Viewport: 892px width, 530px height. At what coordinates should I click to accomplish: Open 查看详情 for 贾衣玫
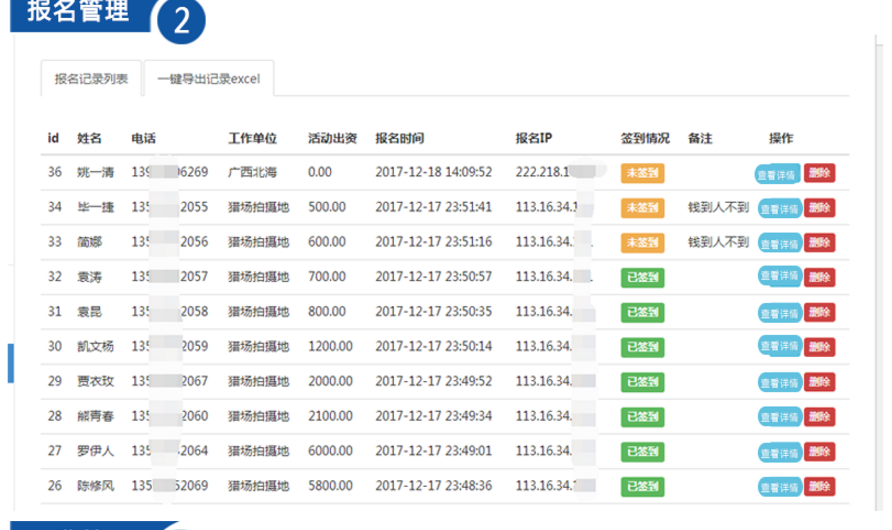(779, 383)
